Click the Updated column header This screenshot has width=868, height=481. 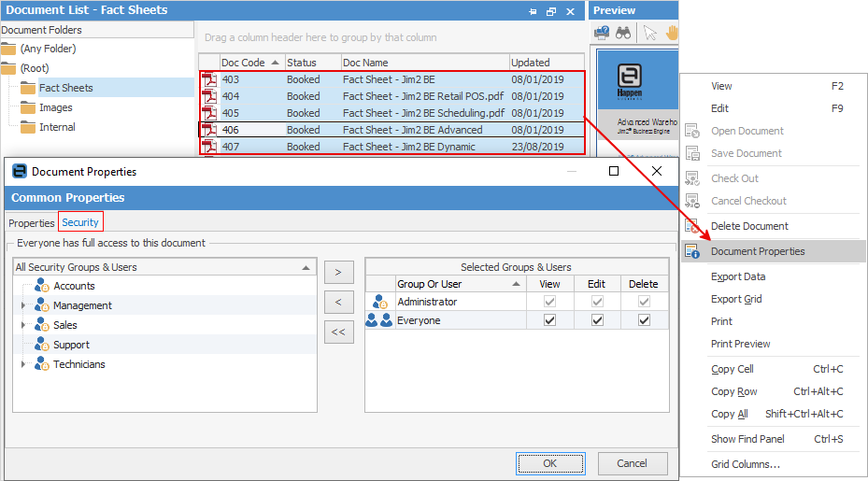(x=547, y=63)
